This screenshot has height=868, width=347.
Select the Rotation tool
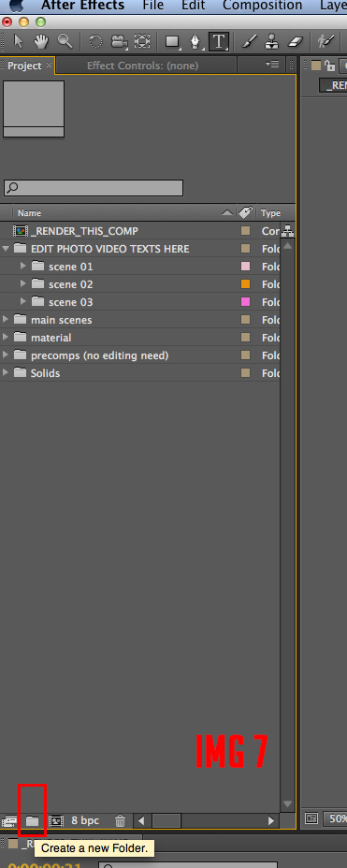[x=95, y=42]
